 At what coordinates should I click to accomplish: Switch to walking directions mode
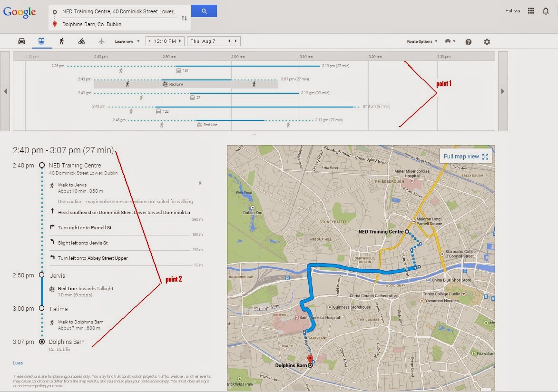tap(61, 41)
